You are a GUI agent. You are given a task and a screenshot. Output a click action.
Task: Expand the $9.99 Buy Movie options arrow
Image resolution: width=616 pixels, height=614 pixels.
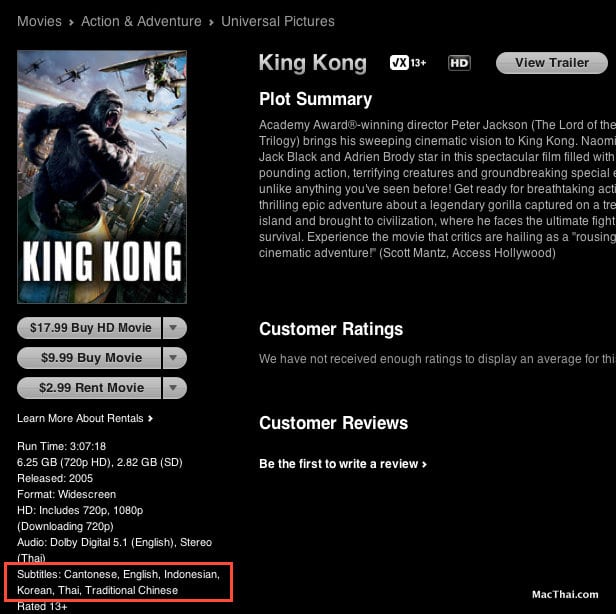(174, 358)
